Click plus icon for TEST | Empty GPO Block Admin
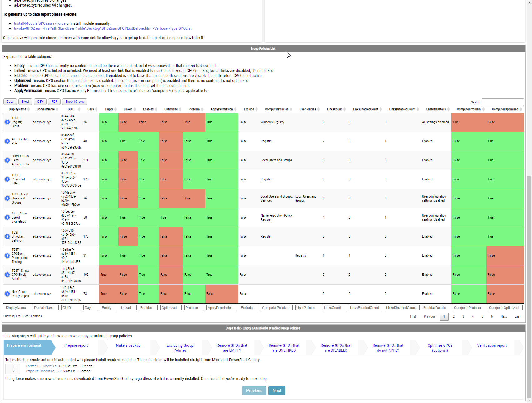532x403 pixels. click(x=7, y=275)
